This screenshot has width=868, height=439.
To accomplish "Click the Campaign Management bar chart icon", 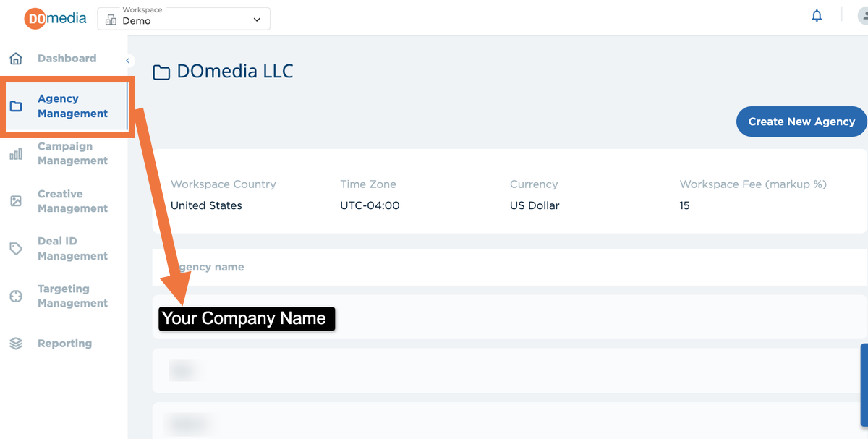I will click(16, 154).
